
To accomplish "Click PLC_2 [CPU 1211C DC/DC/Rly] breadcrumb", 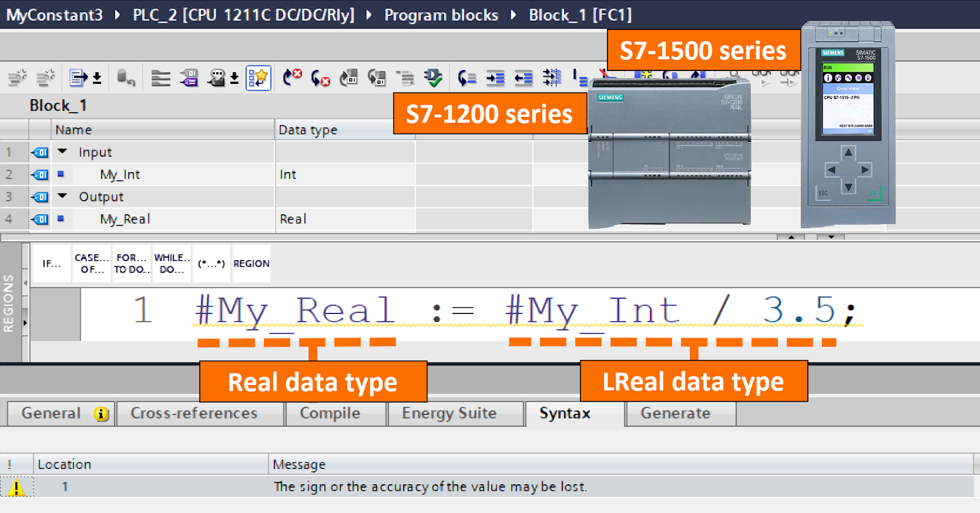I will (244, 15).
